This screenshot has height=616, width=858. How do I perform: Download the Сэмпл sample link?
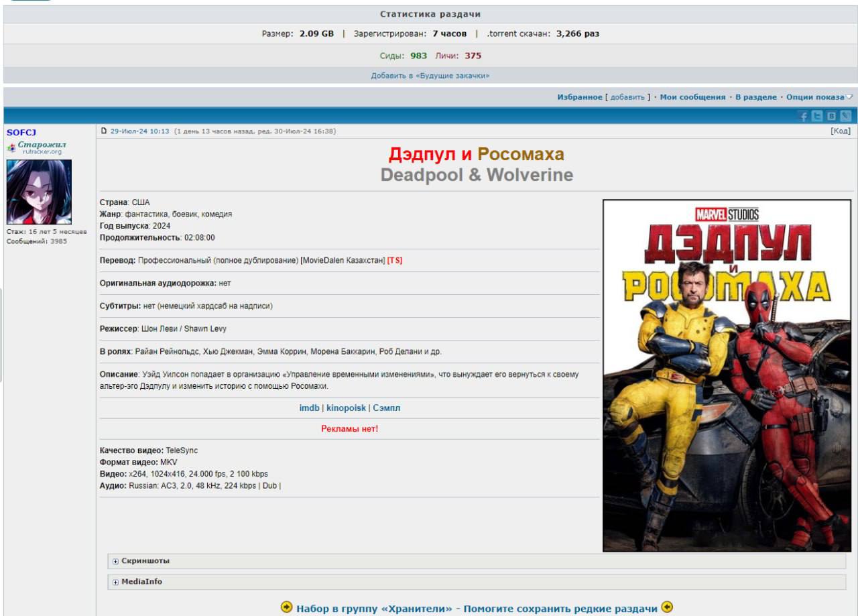click(386, 408)
